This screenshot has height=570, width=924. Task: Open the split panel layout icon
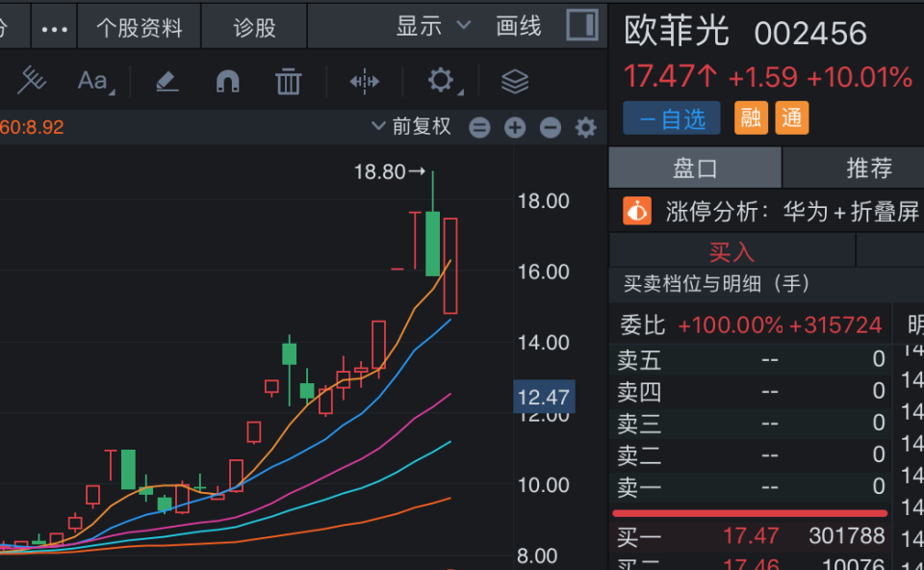click(581, 26)
